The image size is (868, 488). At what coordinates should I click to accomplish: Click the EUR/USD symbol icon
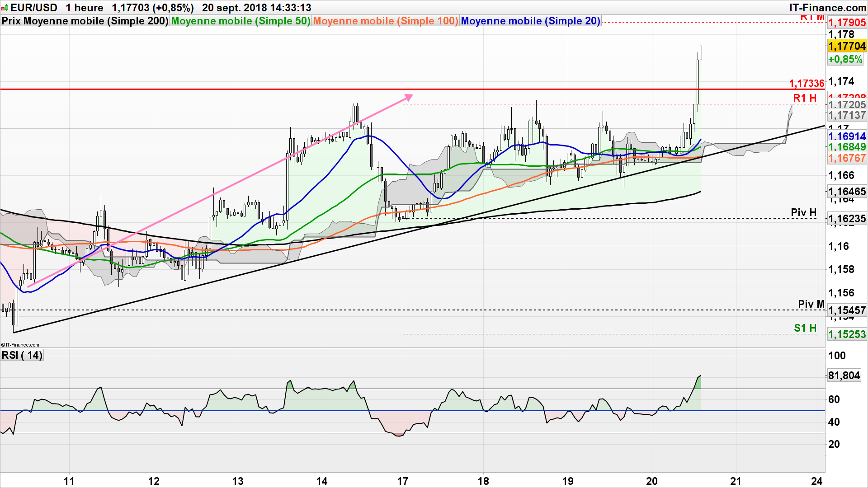[x=5, y=8]
